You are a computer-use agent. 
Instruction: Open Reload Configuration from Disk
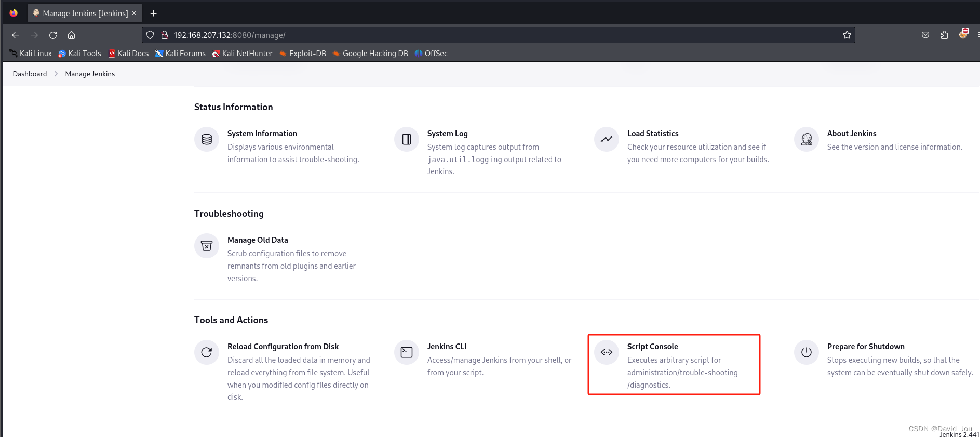pyautogui.click(x=283, y=347)
